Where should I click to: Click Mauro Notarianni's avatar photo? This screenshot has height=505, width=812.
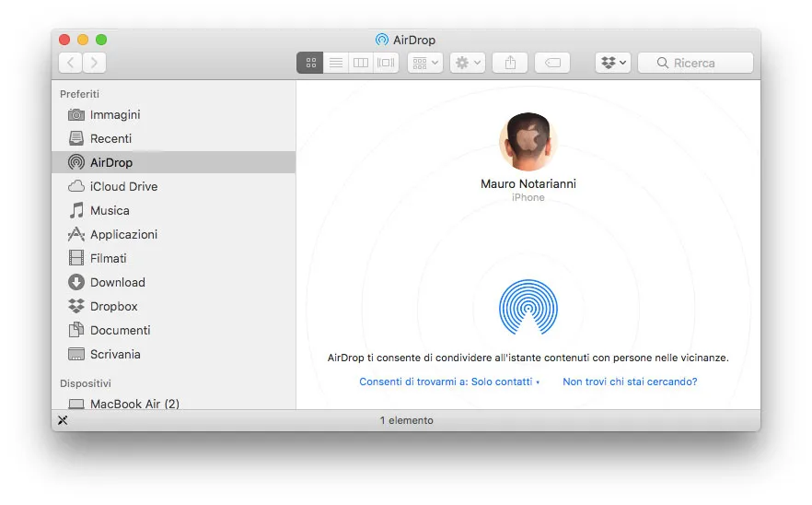[528, 142]
